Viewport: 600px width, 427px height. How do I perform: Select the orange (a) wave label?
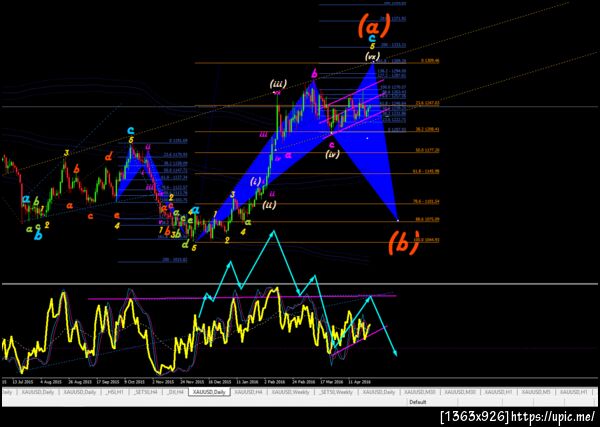point(373,24)
